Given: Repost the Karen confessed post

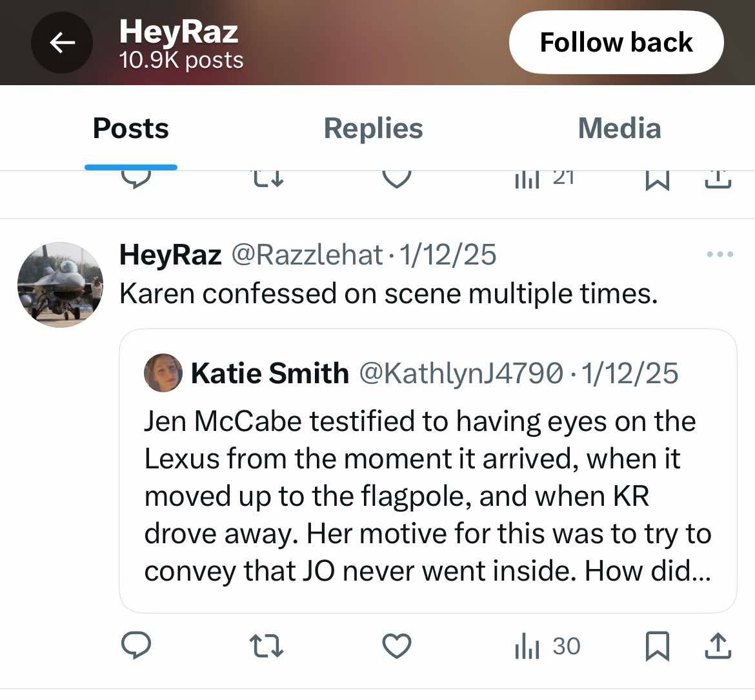Looking at the screenshot, I should coord(267,646).
